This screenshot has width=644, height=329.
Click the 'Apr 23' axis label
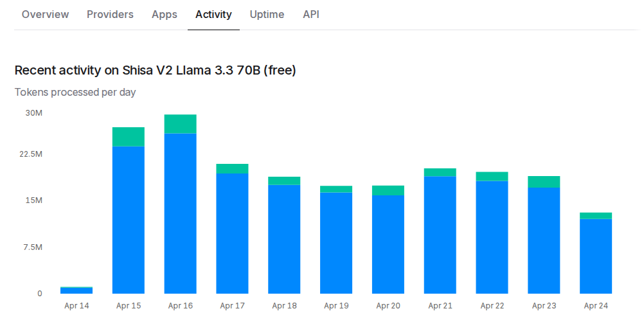click(544, 306)
